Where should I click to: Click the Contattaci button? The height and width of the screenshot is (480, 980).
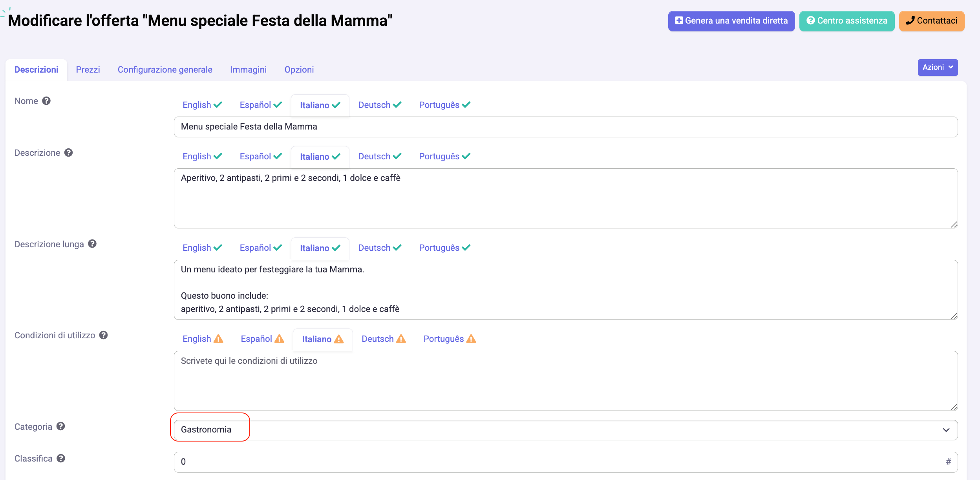(931, 21)
